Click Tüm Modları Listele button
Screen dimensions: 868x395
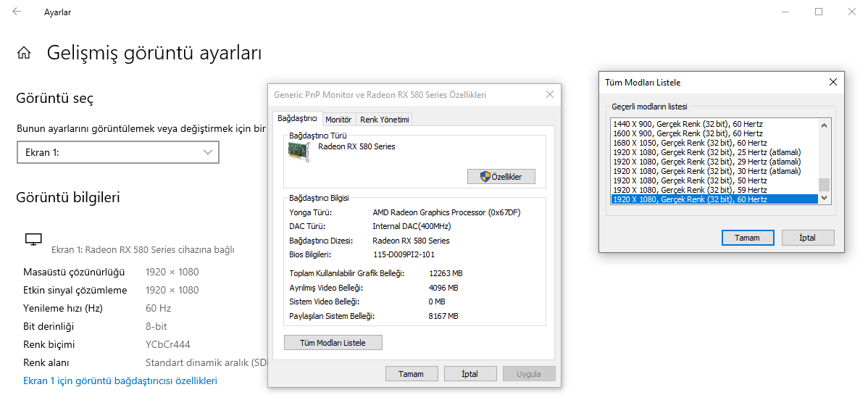coord(333,342)
